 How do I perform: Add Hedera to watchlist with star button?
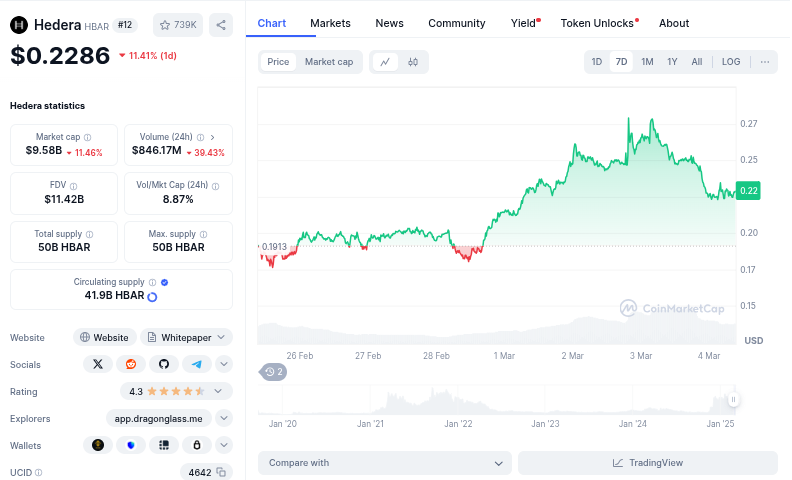(178, 25)
